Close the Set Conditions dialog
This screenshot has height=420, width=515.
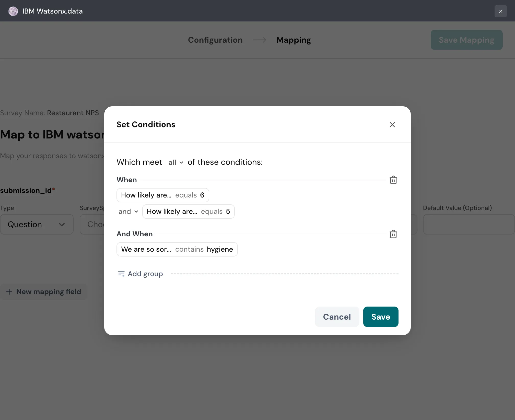click(392, 125)
